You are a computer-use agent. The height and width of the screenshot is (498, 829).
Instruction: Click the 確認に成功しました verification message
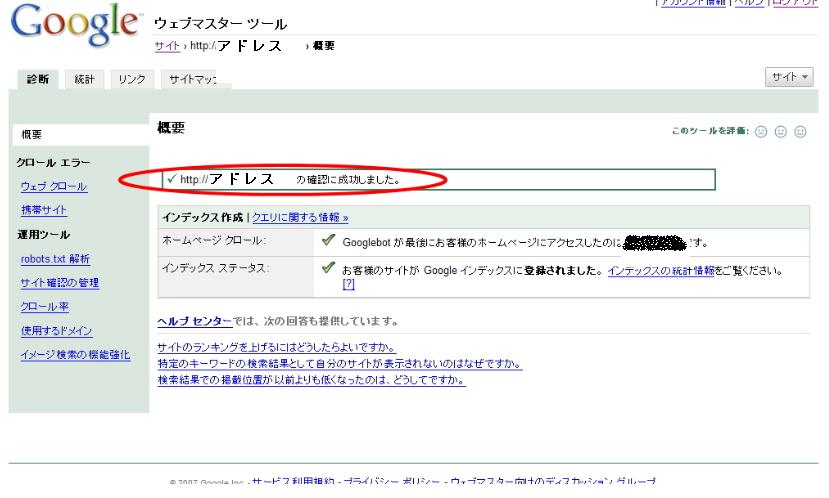point(439,179)
